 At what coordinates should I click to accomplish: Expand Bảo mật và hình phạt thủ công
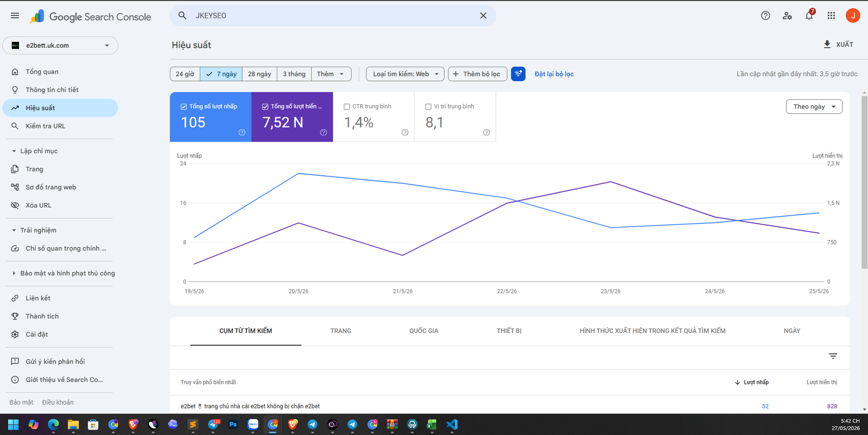pos(63,273)
